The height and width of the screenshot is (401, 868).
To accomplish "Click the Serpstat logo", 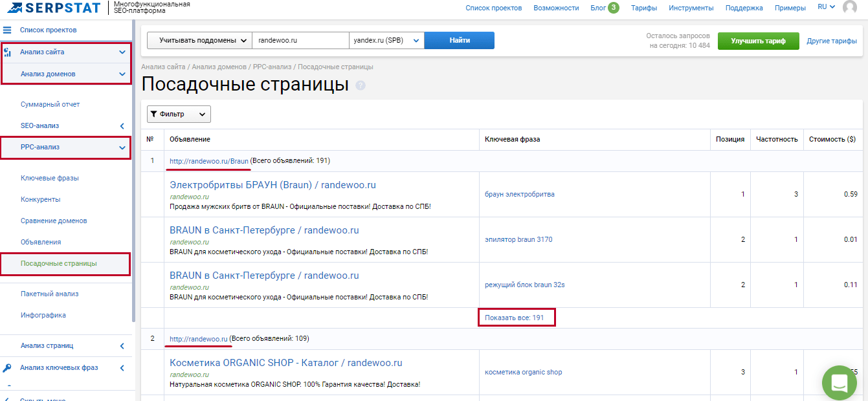I will pyautogui.click(x=54, y=8).
